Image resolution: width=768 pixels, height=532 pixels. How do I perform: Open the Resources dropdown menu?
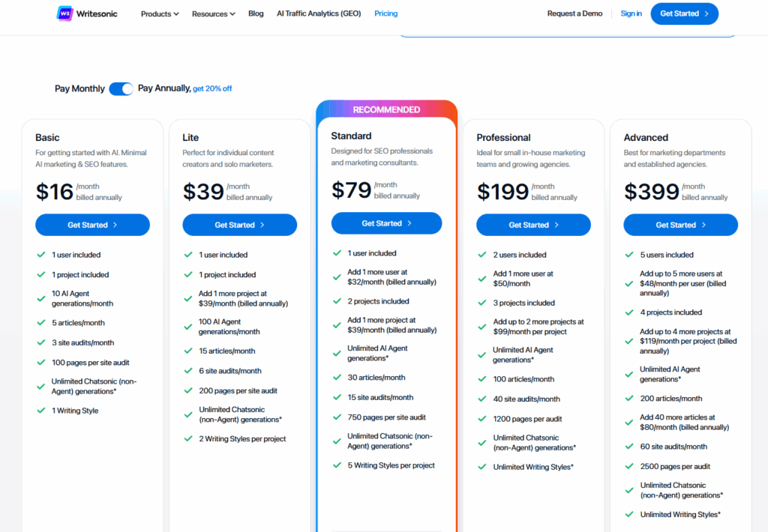click(213, 13)
